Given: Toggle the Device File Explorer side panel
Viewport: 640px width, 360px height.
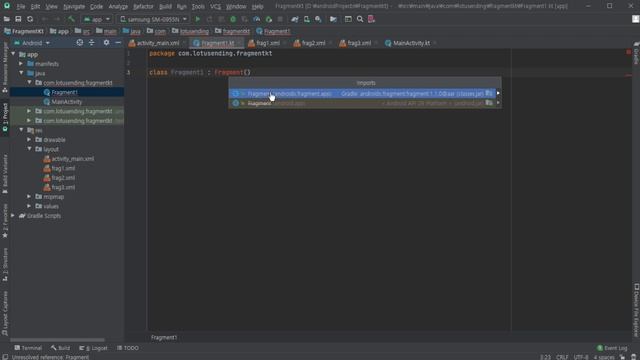Looking at the screenshot, I should 636,310.
